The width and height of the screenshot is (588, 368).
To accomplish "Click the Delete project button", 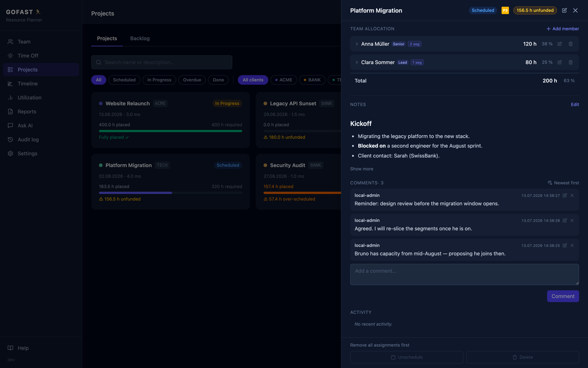I will pyautogui.click(x=523, y=357).
